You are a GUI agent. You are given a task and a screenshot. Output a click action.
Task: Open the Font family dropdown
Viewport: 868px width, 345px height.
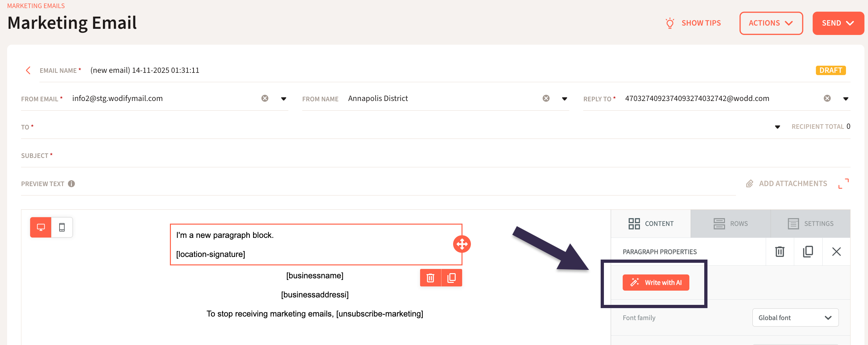point(795,318)
